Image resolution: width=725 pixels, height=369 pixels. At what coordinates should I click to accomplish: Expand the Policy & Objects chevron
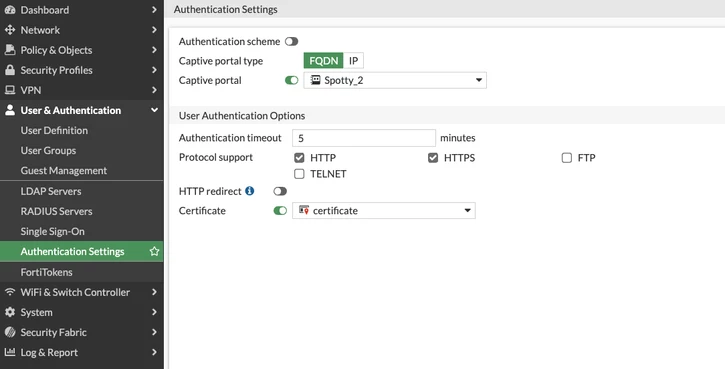(x=154, y=50)
